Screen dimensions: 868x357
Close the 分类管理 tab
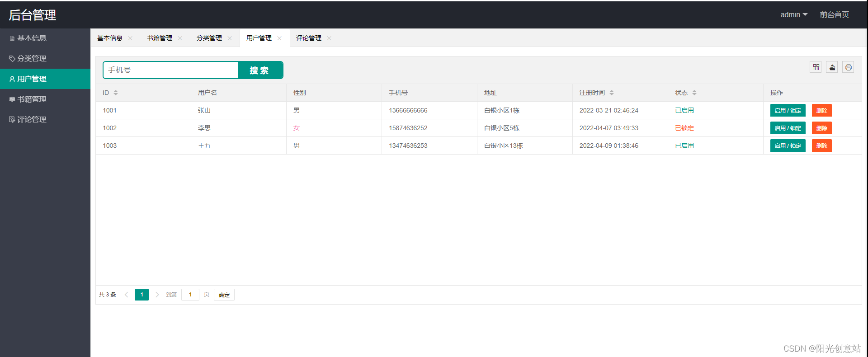[x=230, y=38]
